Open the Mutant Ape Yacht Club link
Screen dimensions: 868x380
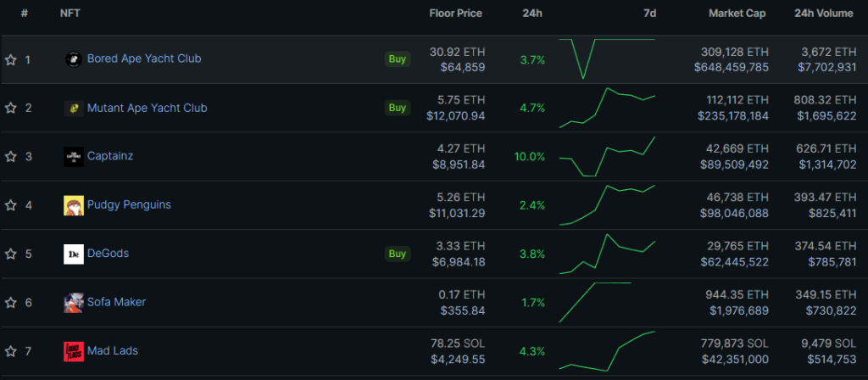click(x=147, y=108)
